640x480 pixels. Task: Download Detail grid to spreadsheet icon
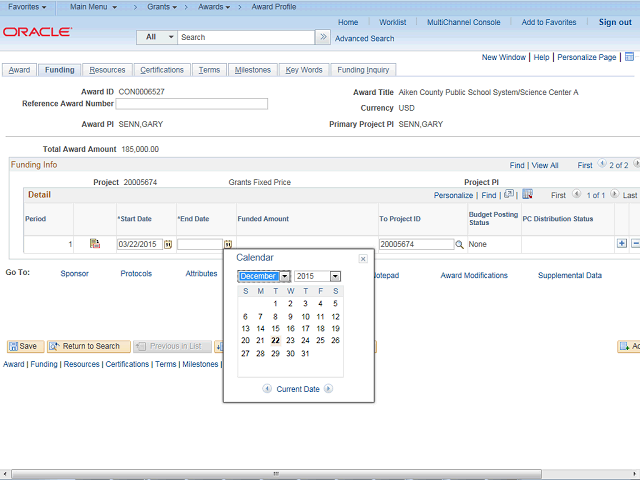click(x=527, y=194)
